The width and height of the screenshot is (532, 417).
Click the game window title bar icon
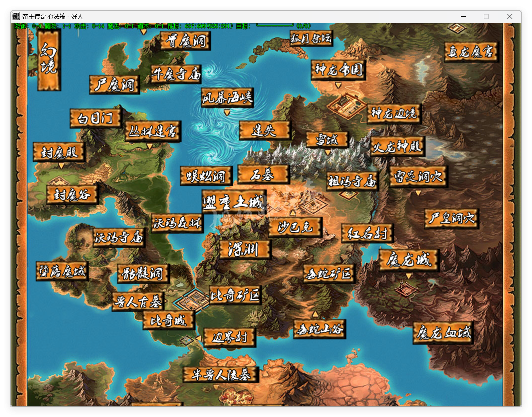point(16,16)
